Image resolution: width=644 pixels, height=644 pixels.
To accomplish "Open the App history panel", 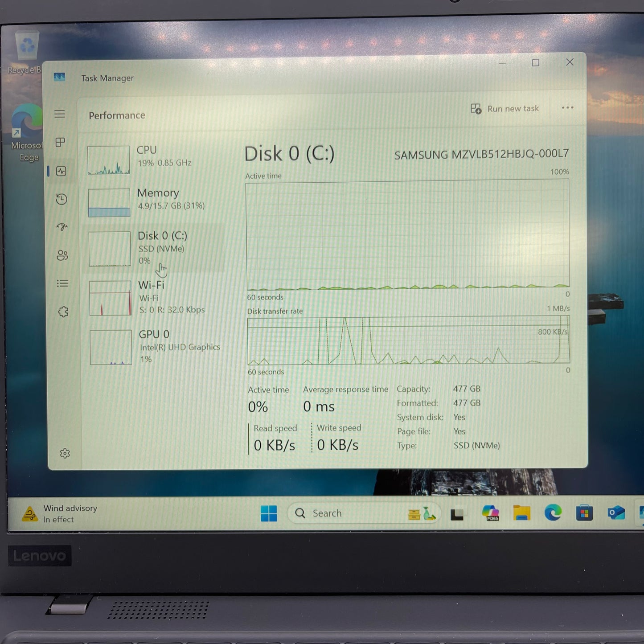I will 62,200.
